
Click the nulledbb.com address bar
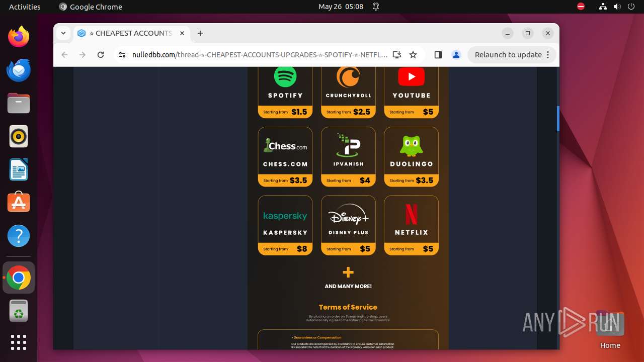tap(260, 55)
